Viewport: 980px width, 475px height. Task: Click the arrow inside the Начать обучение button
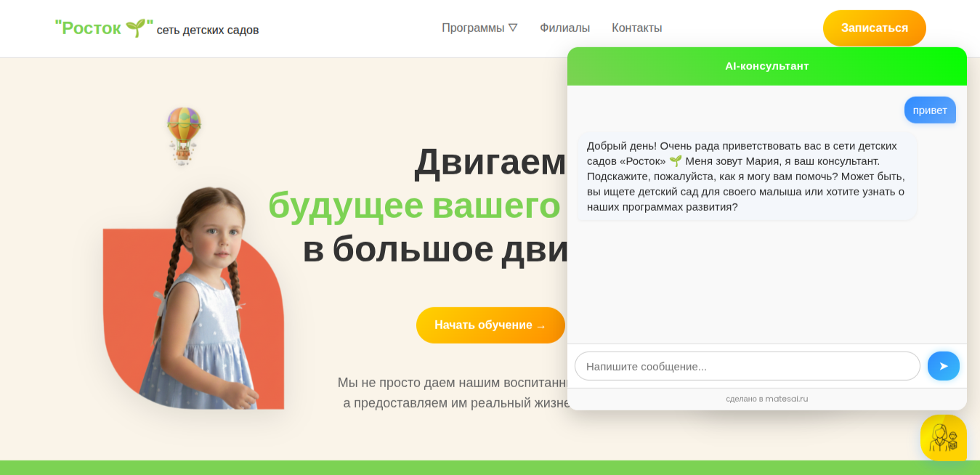tap(540, 325)
